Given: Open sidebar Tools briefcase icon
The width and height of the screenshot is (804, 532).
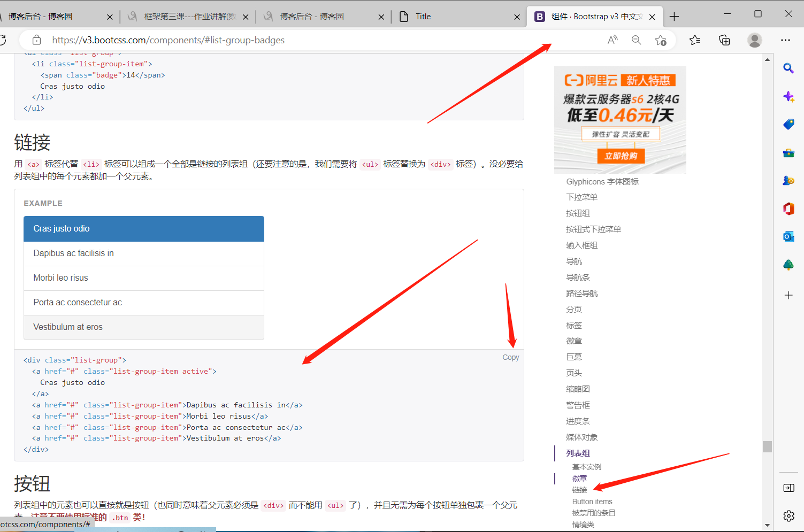Looking at the screenshot, I should pyautogui.click(x=788, y=153).
